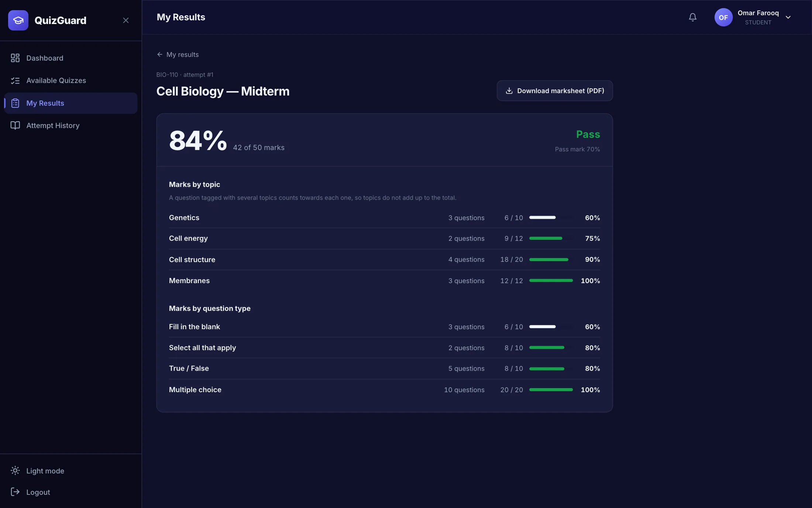This screenshot has height=508, width=812.
Task: Switch to Light mode
Action: click(70, 471)
